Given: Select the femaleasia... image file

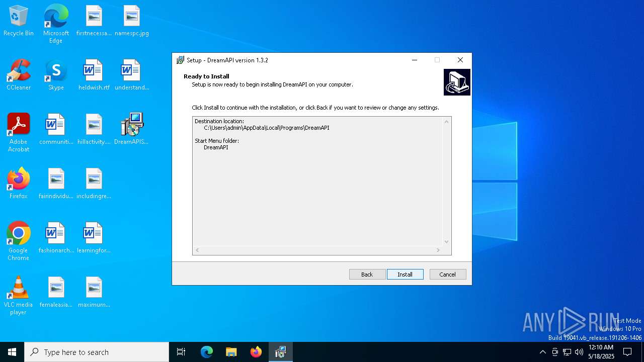Looking at the screenshot, I should [56, 292].
